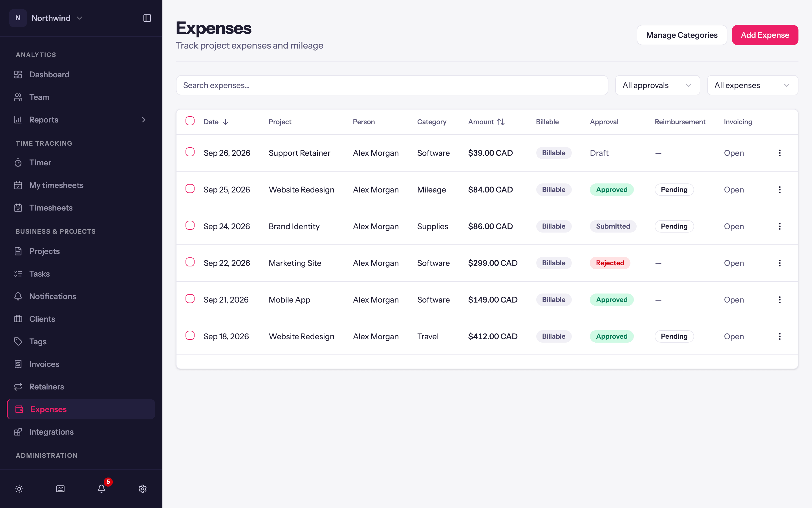
Task: Open the Northwind workspace switcher
Action: [46, 18]
